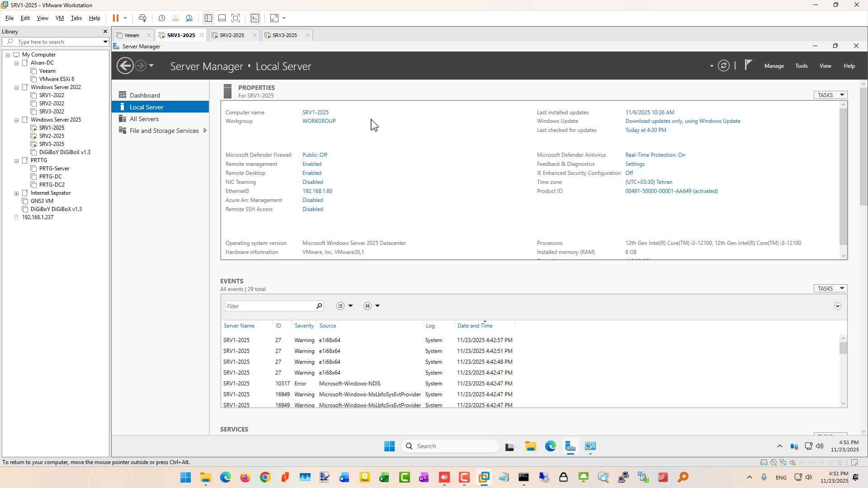Click the guest taskbar Search box

(450, 446)
